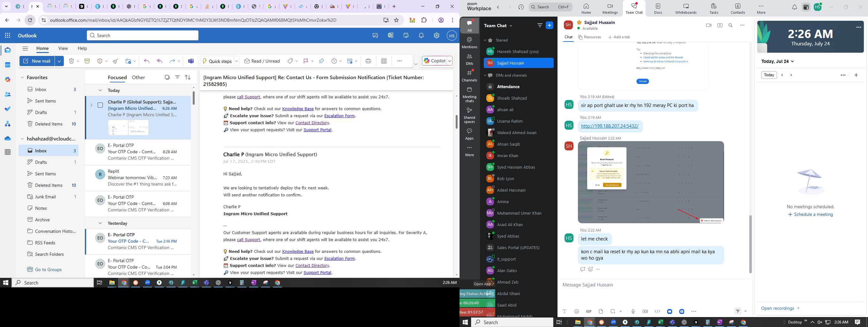Open Shared spaces in Zoom sidebar
The image size is (868, 327).
coord(469,115)
